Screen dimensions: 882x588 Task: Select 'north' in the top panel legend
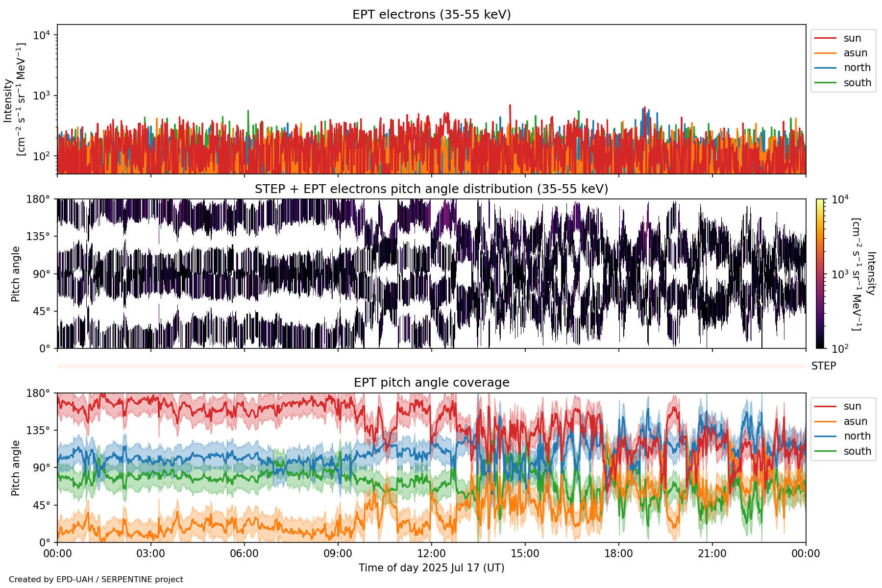pyautogui.click(x=857, y=68)
